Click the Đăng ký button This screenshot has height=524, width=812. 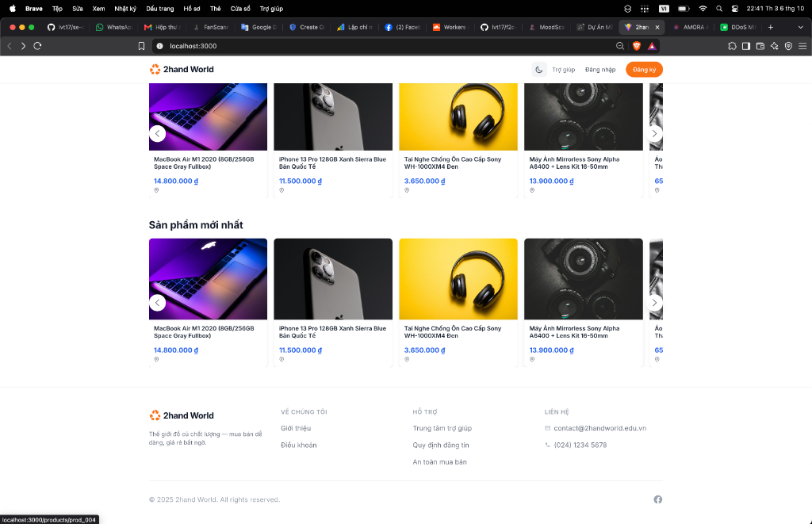(x=644, y=70)
